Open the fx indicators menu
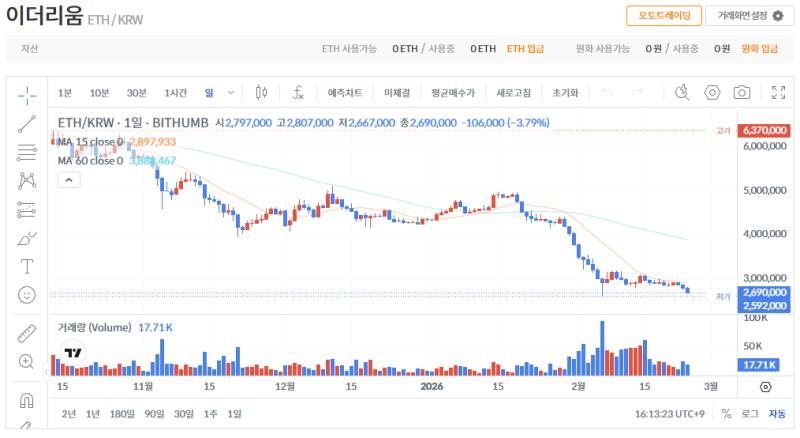Screen dimensions: 800x438 (x=298, y=92)
